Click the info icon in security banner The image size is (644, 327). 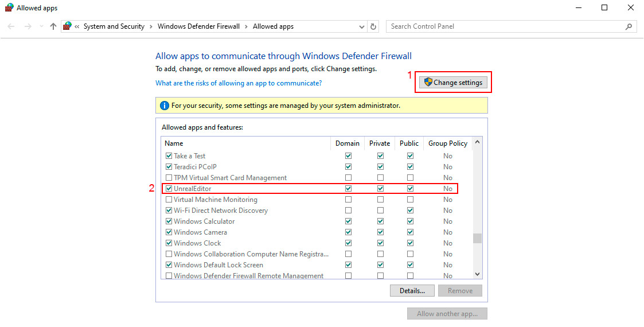(x=164, y=106)
